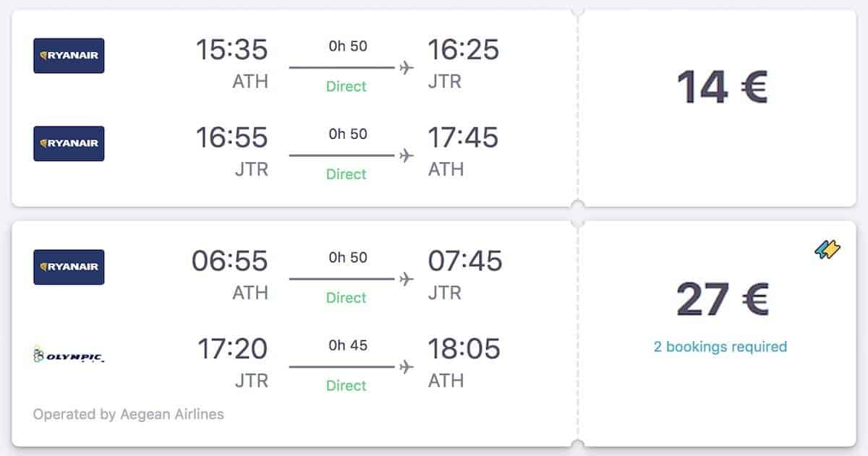Click the 18:05 arrival time
Viewport: 868px width, 456px height.
[x=464, y=349]
